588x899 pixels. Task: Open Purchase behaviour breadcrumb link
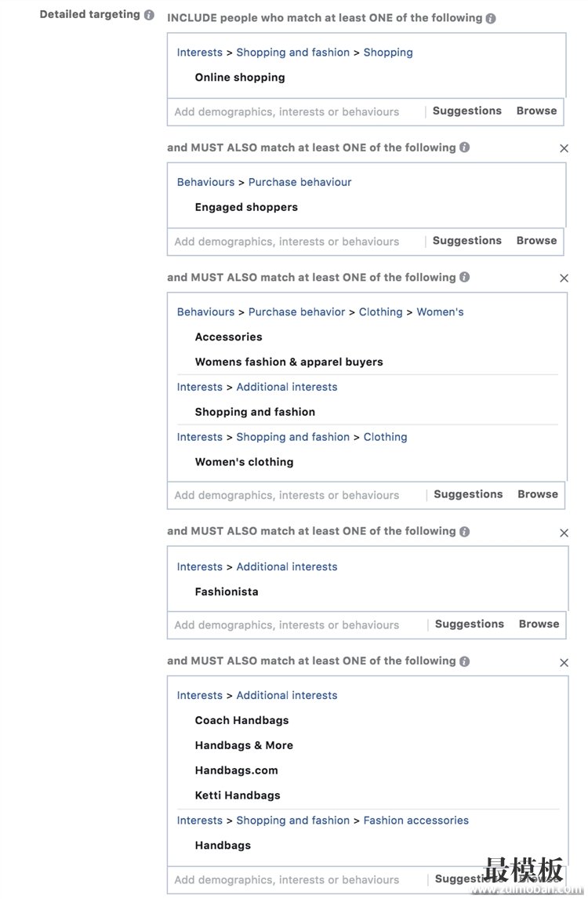click(x=299, y=182)
